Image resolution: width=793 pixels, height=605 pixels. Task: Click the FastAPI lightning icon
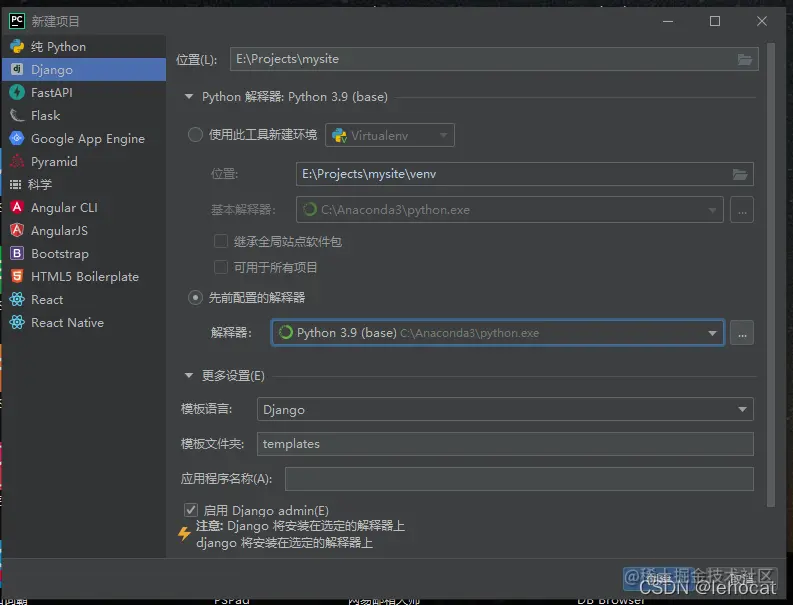[x=17, y=93]
